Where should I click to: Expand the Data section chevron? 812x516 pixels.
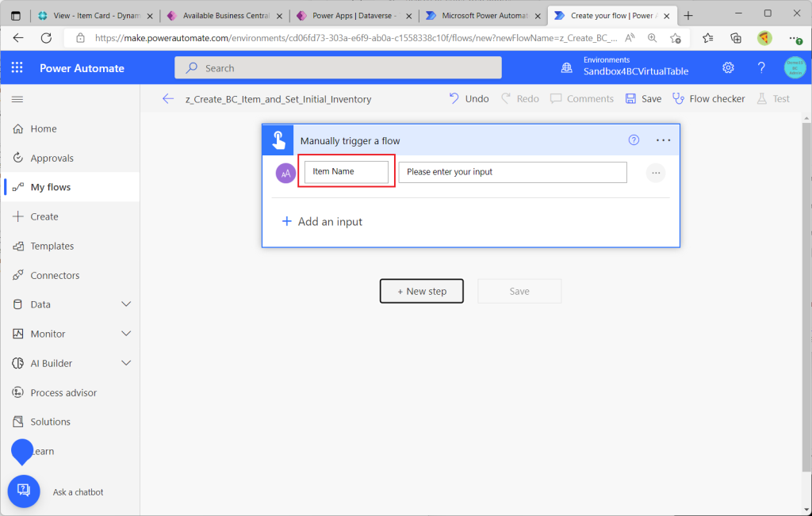pyautogui.click(x=126, y=304)
